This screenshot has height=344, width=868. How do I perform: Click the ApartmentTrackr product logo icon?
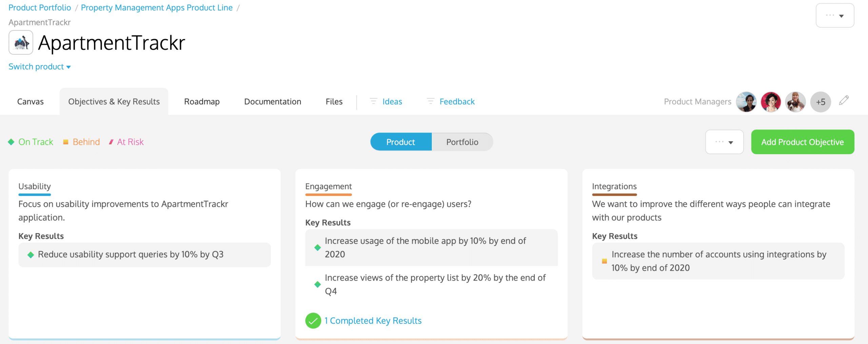[x=21, y=43]
